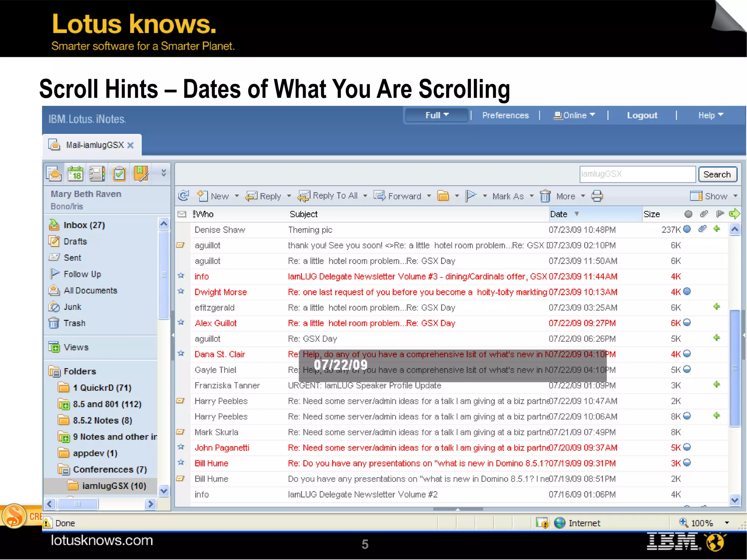Open the Notebook icon in the sidebar switcher
The image size is (747, 560).
141,174
